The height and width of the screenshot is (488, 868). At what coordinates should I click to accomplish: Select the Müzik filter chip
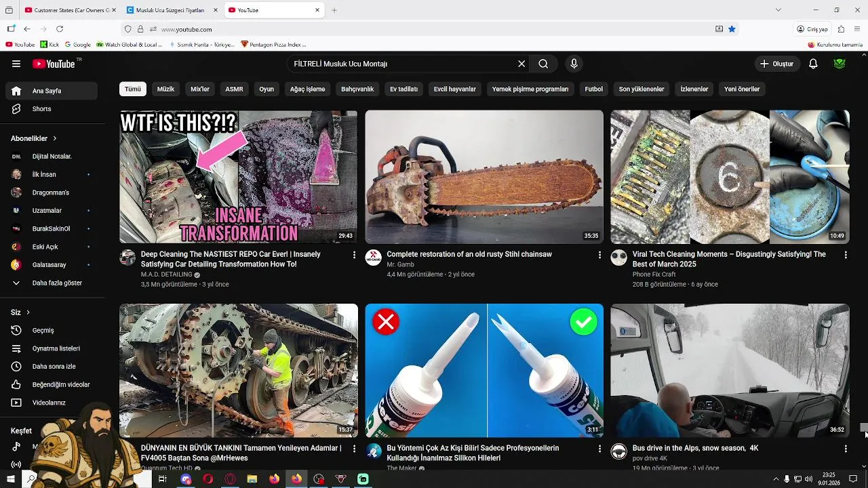166,89
